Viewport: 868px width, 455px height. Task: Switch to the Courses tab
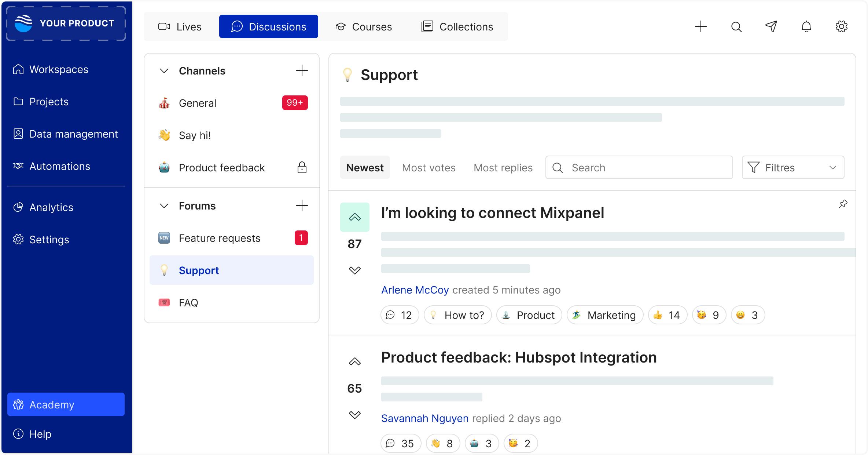(364, 27)
